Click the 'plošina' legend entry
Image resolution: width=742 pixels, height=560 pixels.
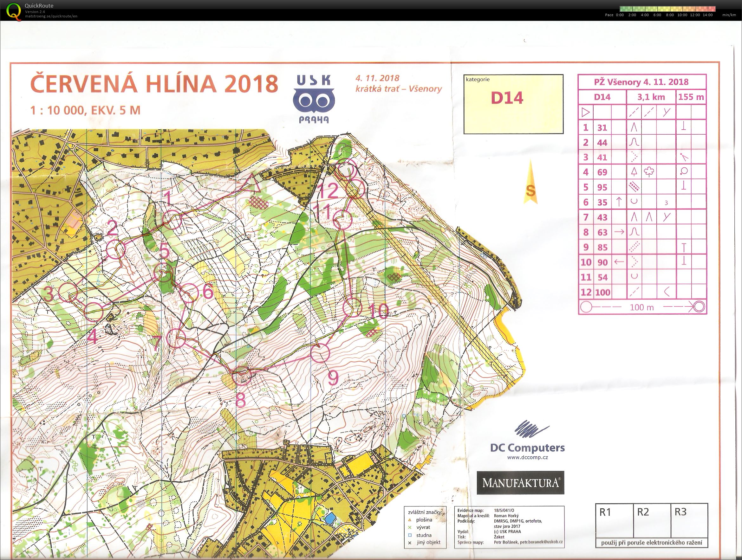424,520
